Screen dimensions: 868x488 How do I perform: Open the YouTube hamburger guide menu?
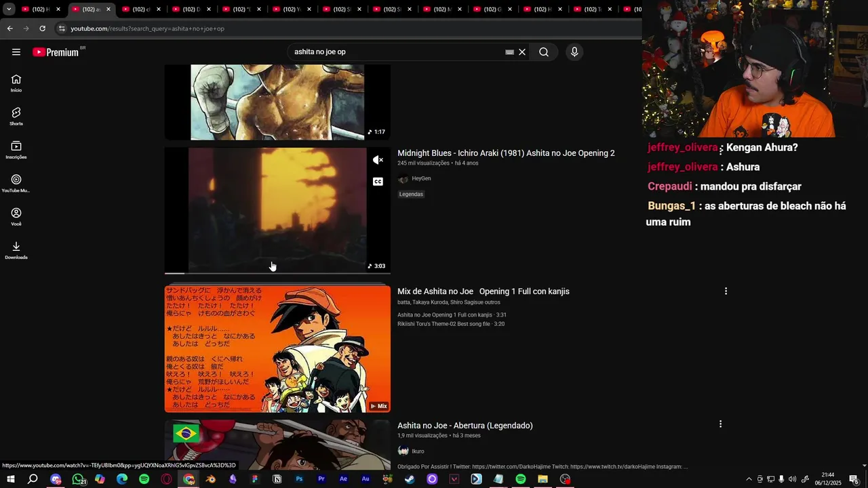pyautogui.click(x=16, y=52)
